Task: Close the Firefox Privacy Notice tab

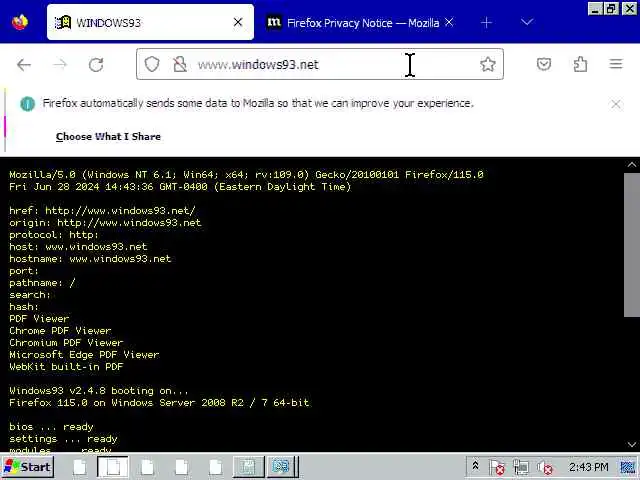Action: (x=449, y=22)
